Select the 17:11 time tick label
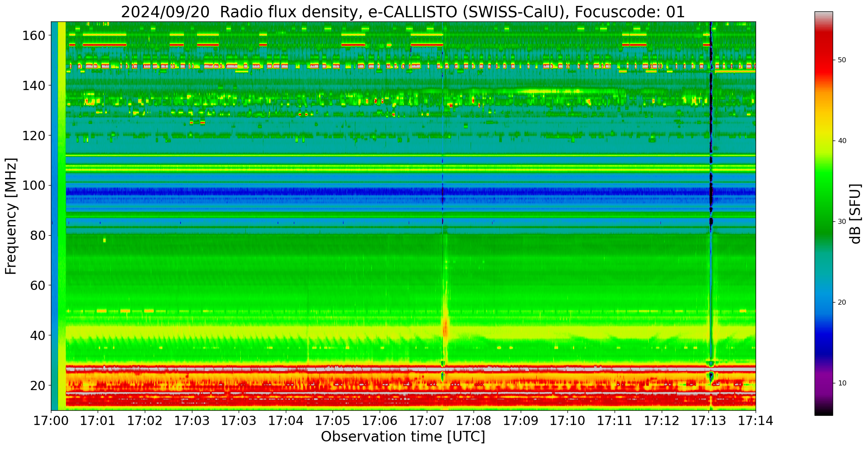Screen dimensions: 868x449 615,421
